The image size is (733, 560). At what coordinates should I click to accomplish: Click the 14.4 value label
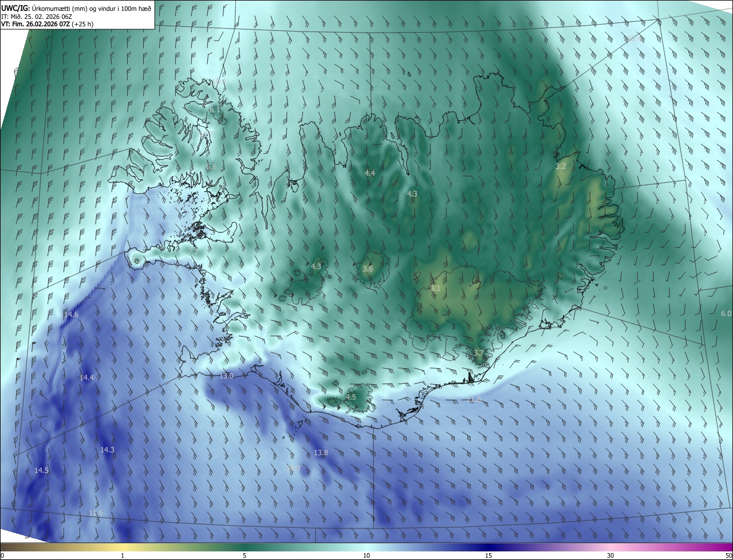point(86,377)
